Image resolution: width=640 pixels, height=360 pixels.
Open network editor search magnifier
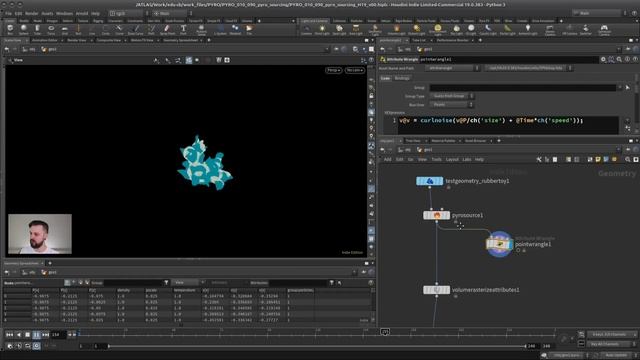(x=628, y=159)
